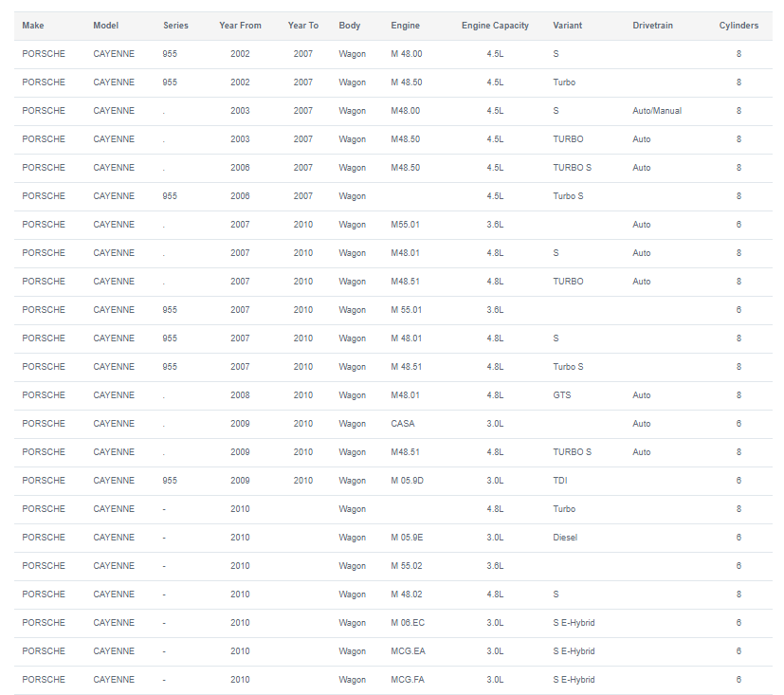Screen dimensions: 784x695
Task: Select the 3.0L capacity in the TDI row
Action: (x=495, y=481)
